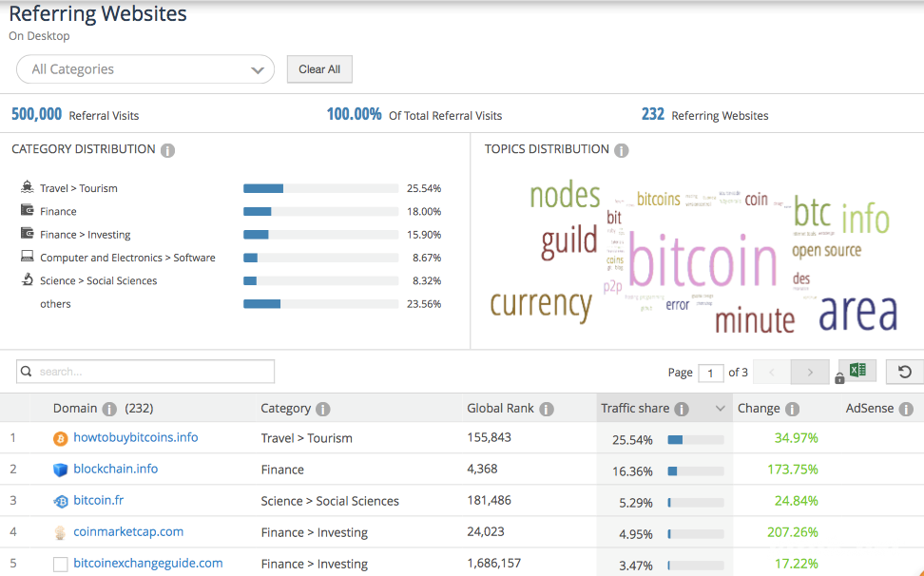Click Travel > Tourism 25.54% distribution bar
Image resolution: width=924 pixels, height=576 pixels.
click(x=320, y=188)
